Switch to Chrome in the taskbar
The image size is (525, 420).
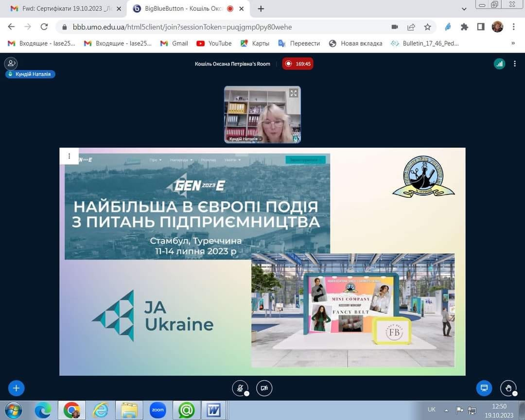[71, 410]
